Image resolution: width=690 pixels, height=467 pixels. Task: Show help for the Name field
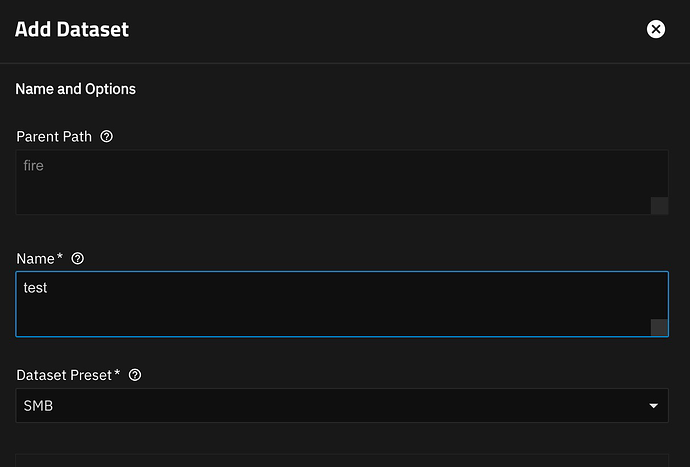[x=77, y=258]
